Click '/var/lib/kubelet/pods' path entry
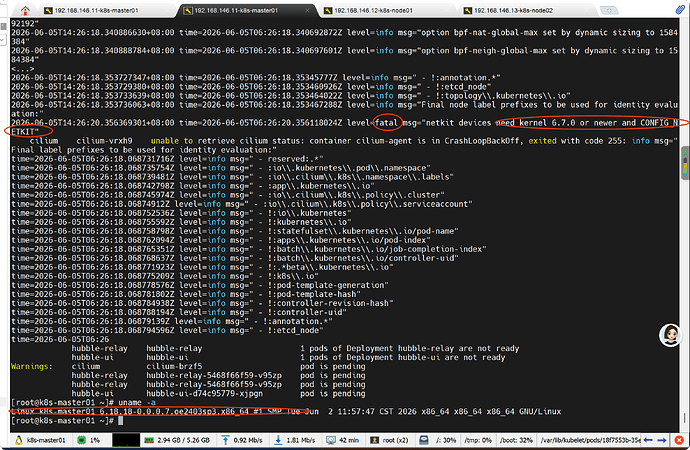Image resolution: width=690 pixels, height=450 pixels. [590, 440]
